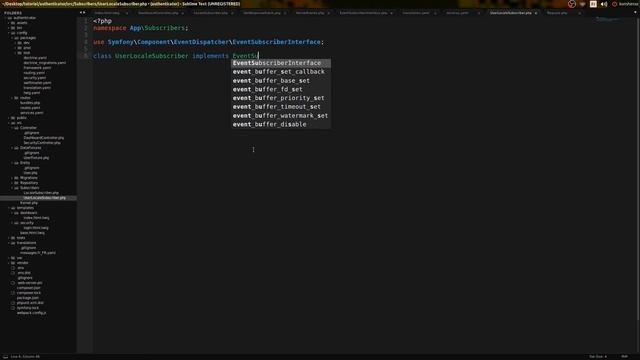Select event_buffer_fd_set in the autocomplete popup
The image size is (640, 360).
[281, 89]
